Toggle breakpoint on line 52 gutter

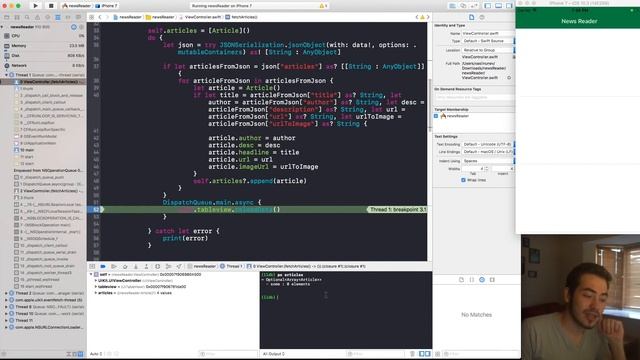[x=96, y=209]
